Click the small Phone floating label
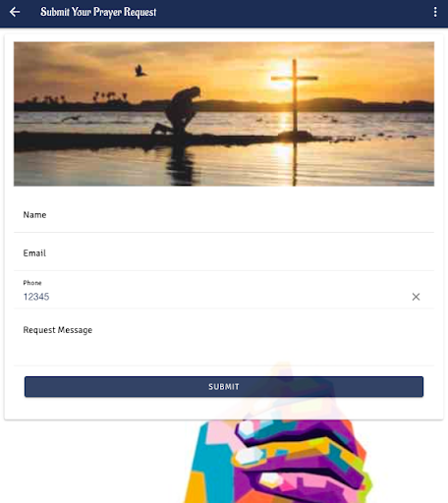Screen dimensions: 448x503 click(32, 283)
